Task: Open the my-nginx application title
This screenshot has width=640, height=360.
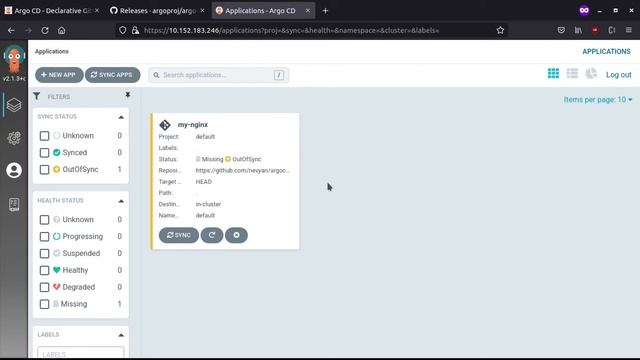Action: tap(193, 124)
